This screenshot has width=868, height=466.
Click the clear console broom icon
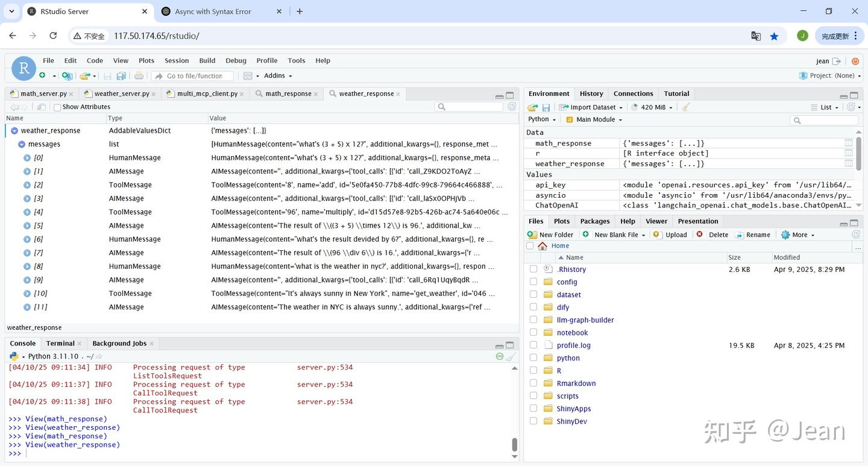511,356
